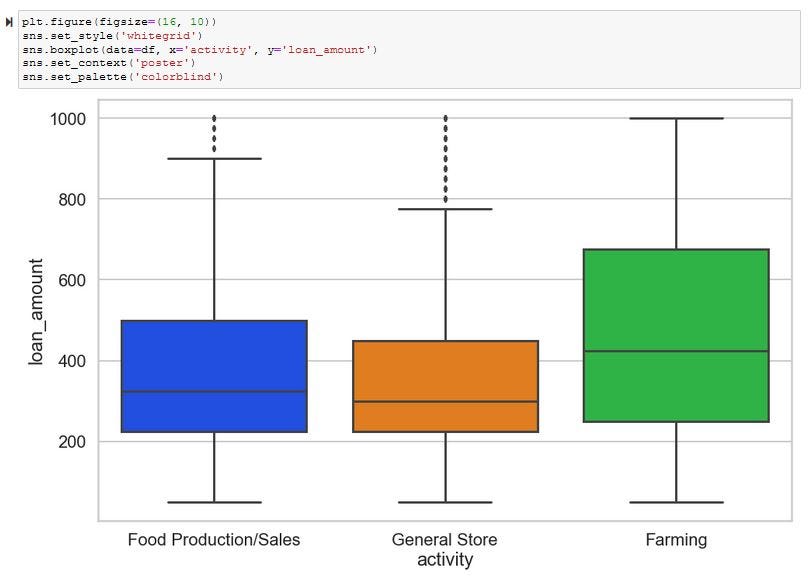The width and height of the screenshot is (809, 577).
Task: Click the outlier dots above General Store whisker
Action: [x=446, y=159]
